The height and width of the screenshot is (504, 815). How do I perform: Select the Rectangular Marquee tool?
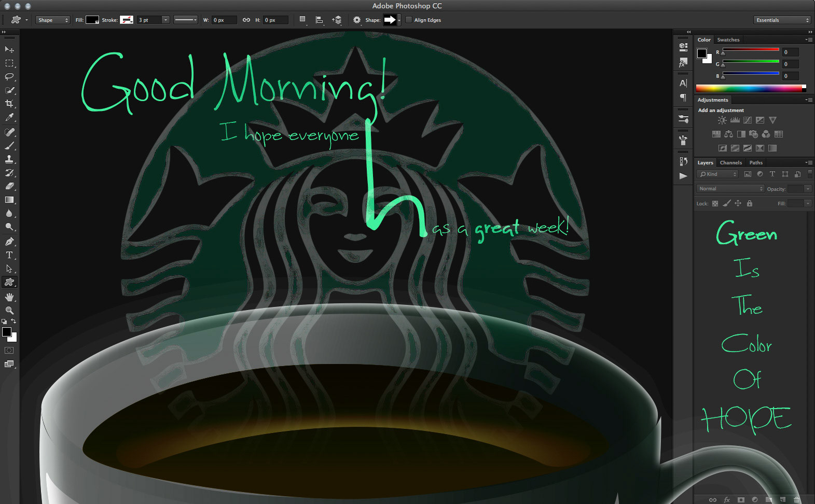click(x=9, y=63)
